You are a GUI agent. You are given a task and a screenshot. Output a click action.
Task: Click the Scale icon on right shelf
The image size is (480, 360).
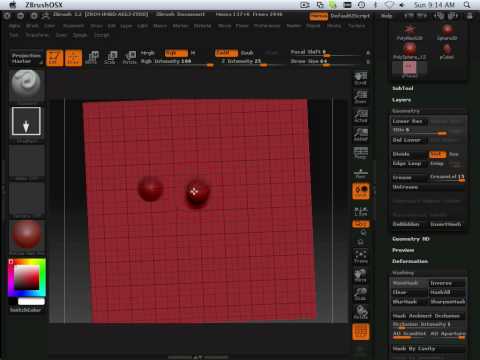[x=361, y=295]
